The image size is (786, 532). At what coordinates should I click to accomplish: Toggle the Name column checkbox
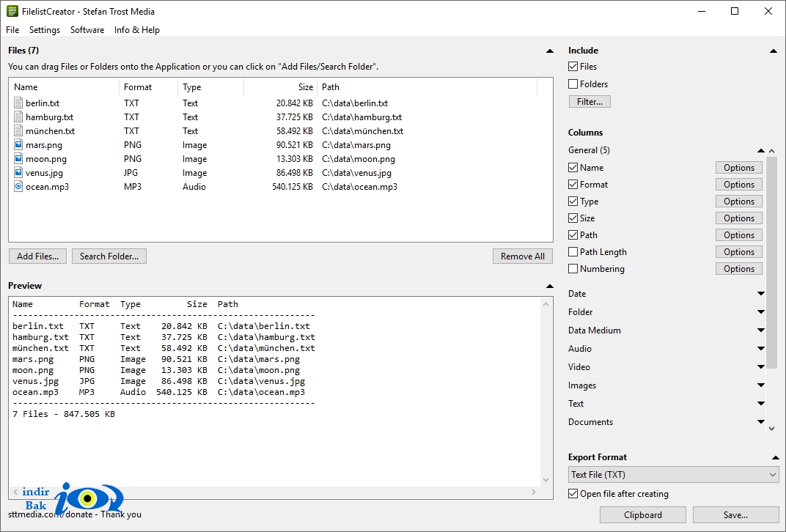click(x=573, y=167)
